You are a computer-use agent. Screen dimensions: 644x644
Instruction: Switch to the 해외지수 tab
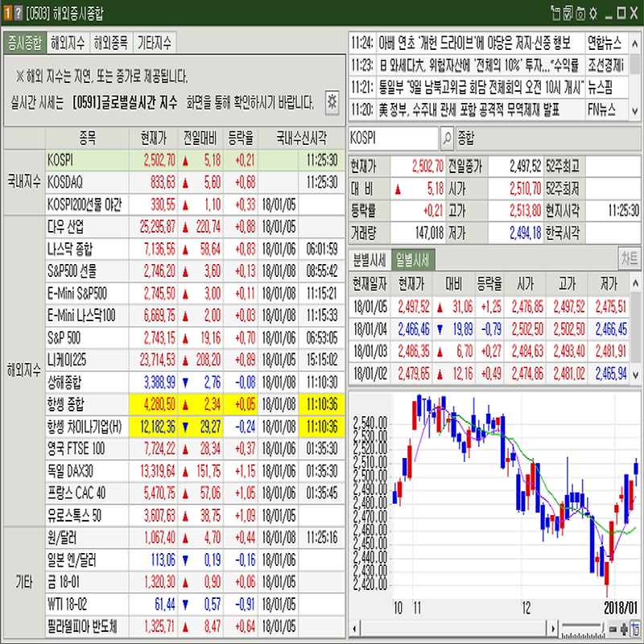tap(68, 43)
